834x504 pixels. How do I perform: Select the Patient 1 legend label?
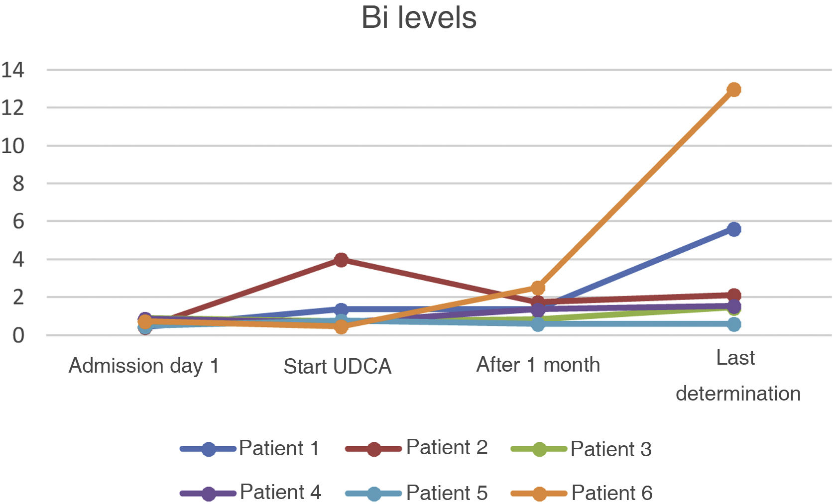click(279, 448)
